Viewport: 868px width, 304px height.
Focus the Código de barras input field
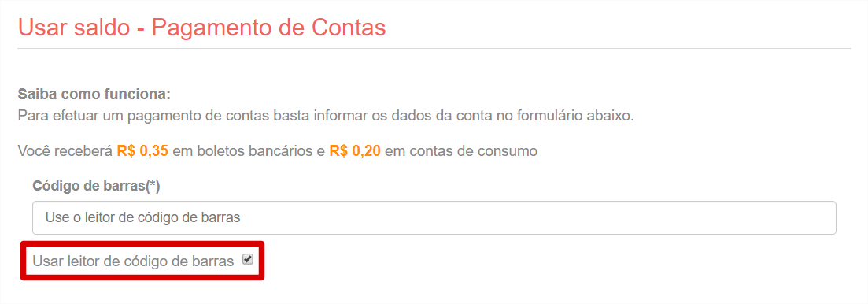tap(434, 217)
